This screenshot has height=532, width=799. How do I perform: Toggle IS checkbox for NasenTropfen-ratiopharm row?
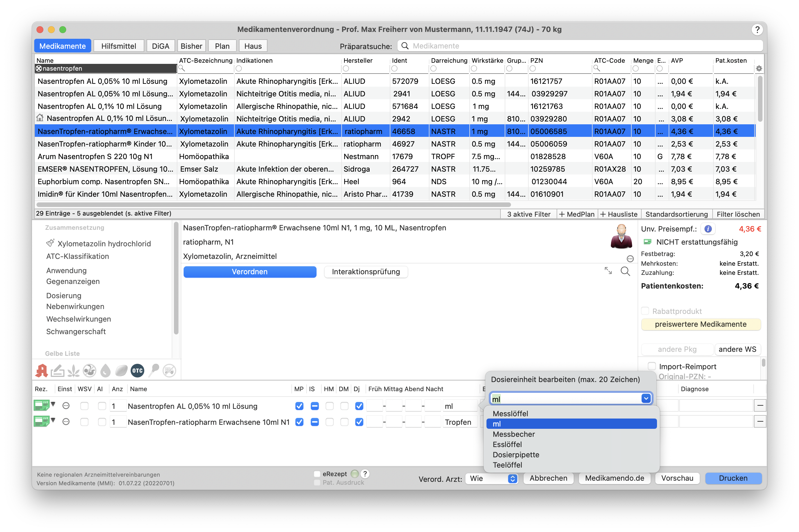315,422
